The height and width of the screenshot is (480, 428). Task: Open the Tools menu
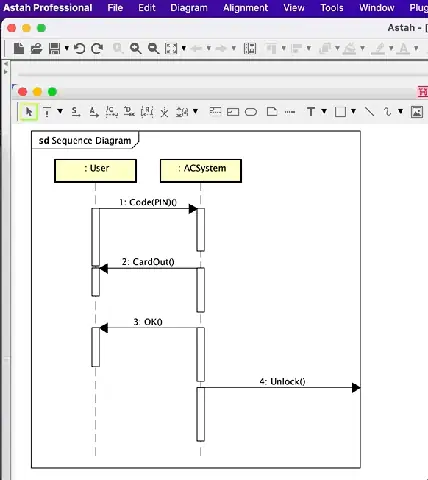332,8
